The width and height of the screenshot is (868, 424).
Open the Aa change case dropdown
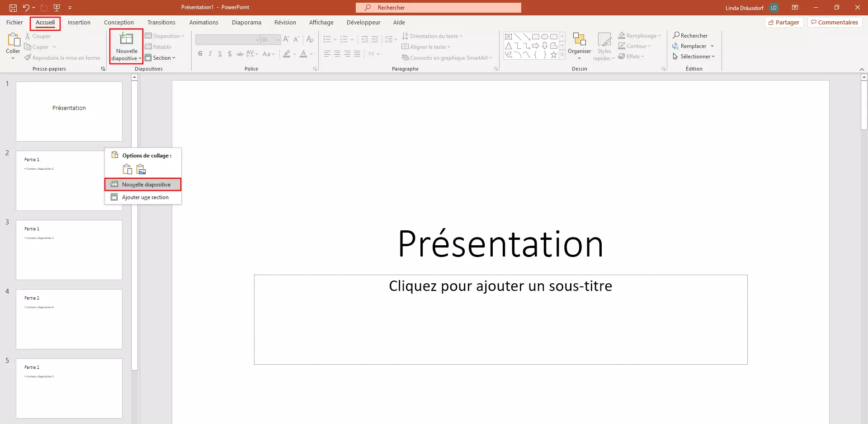tap(269, 54)
